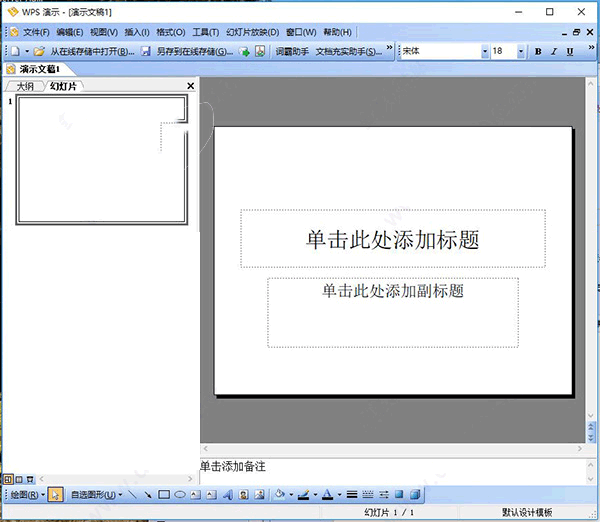600x522 pixels.
Task: Insert WordArt text
Action: (x=228, y=495)
